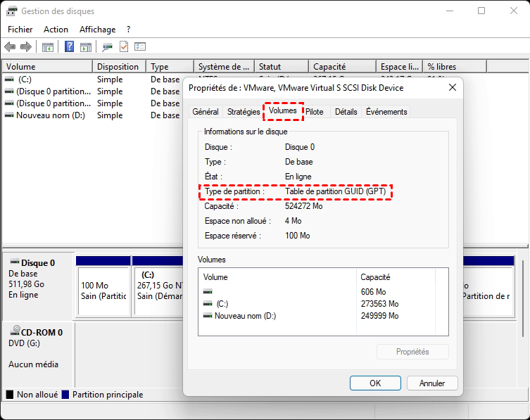Click the Back arrow toolbar icon

10,46
